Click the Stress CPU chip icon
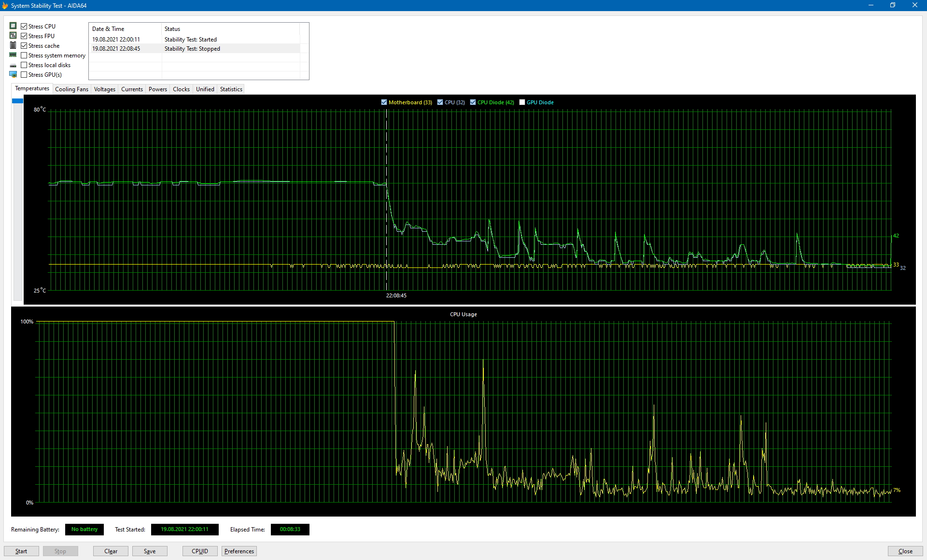The image size is (927, 560). [x=13, y=26]
